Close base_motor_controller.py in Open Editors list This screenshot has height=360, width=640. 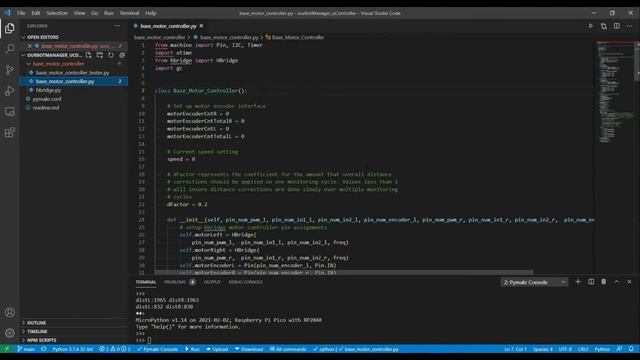(30, 46)
